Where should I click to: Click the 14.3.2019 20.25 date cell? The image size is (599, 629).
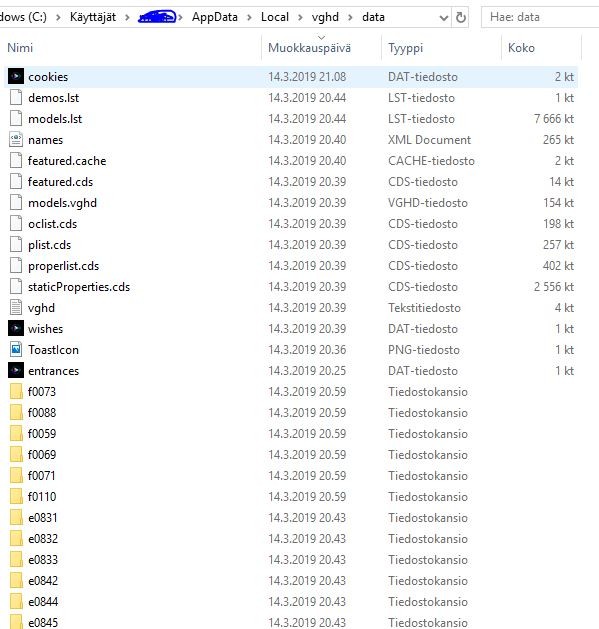pyautogui.click(x=307, y=371)
